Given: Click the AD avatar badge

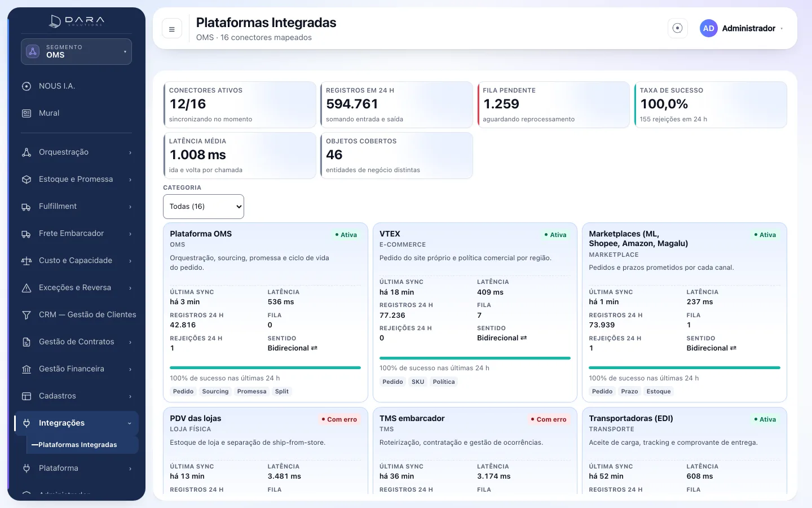Looking at the screenshot, I should [709, 28].
